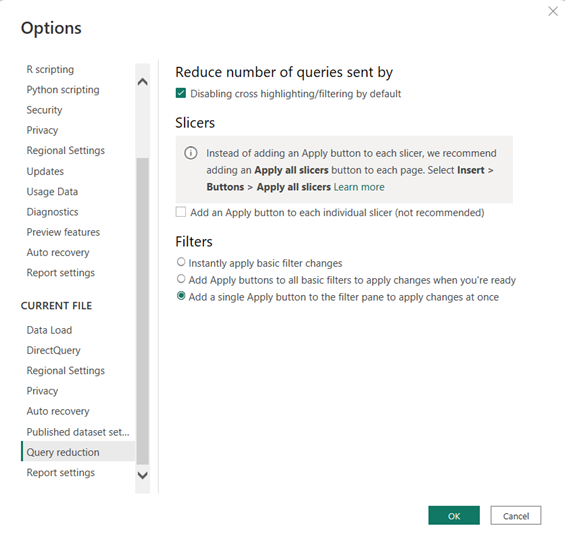Click the Cancel button
The height and width of the screenshot is (542, 565).
tap(516, 516)
